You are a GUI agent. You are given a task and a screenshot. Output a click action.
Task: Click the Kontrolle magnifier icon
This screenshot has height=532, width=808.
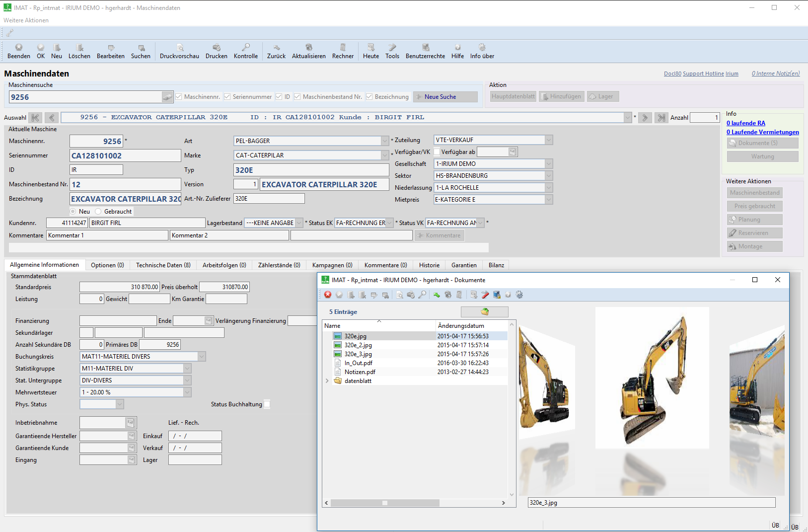pyautogui.click(x=246, y=51)
